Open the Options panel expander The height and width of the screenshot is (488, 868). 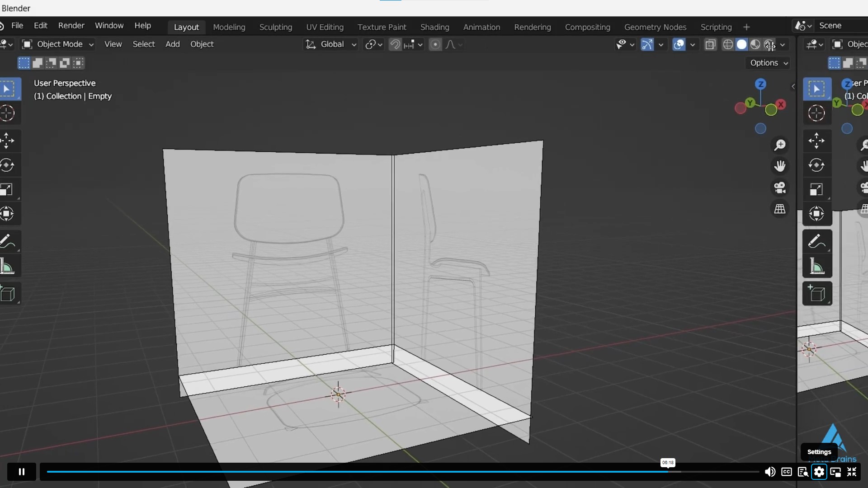(769, 62)
